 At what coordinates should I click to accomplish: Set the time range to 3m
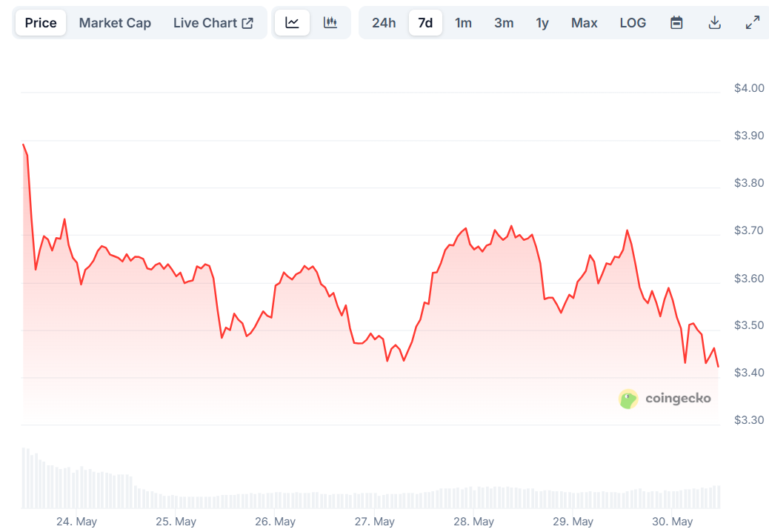click(504, 22)
